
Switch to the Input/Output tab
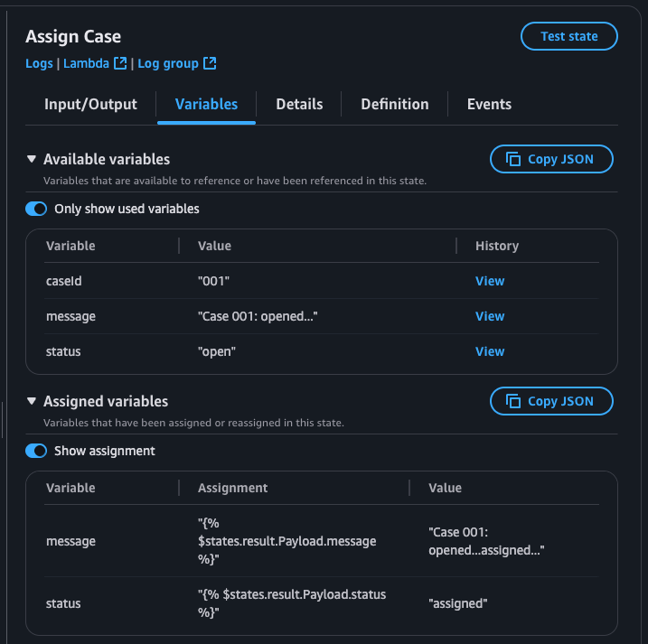(90, 104)
